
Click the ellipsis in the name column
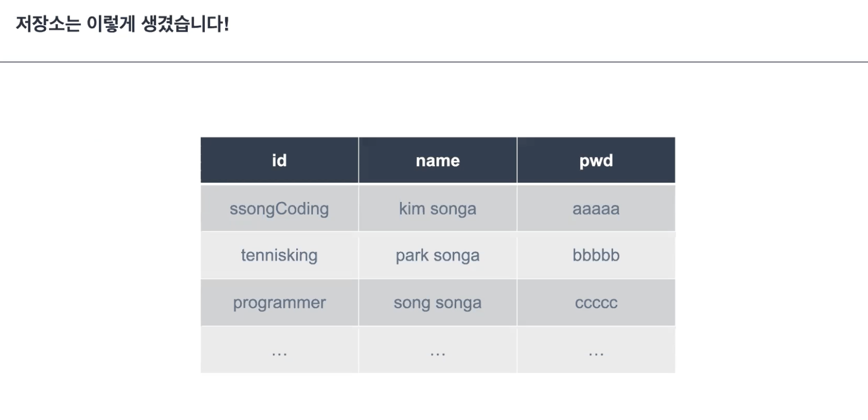[x=438, y=352]
